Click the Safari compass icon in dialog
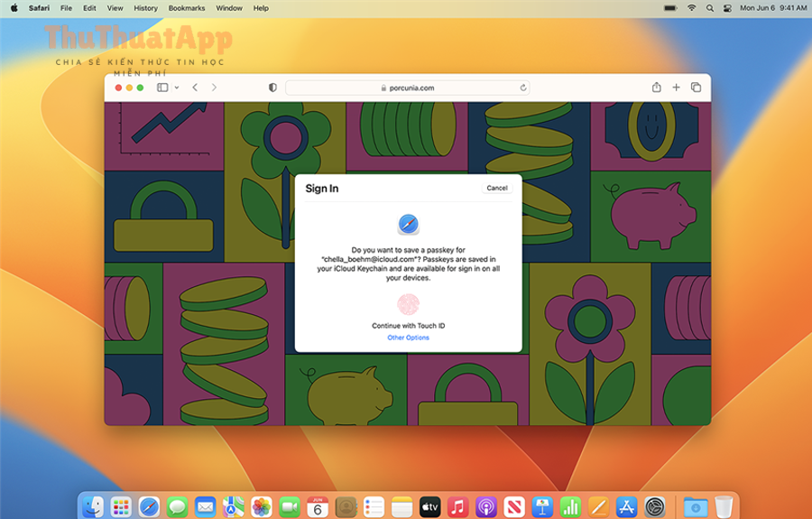Image resolution: width=812 pixels, height=519 pixels. tap(409, 224)
